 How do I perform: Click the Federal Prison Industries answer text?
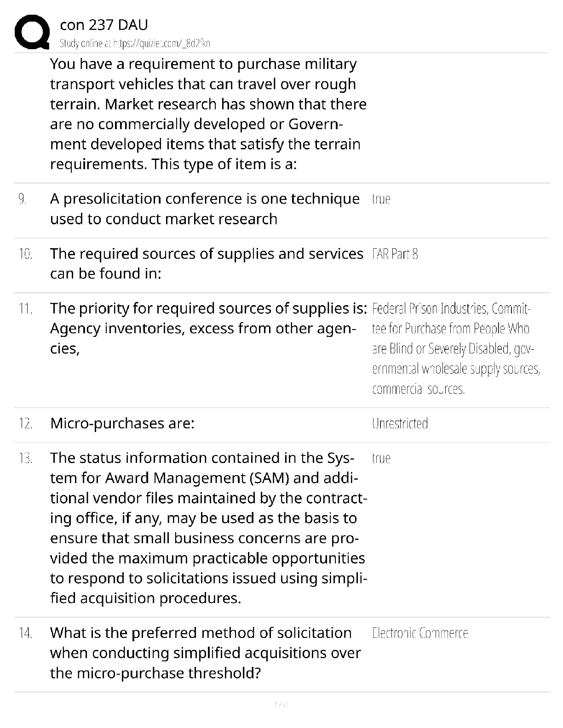pyautogui.click(x=455, y=348)
